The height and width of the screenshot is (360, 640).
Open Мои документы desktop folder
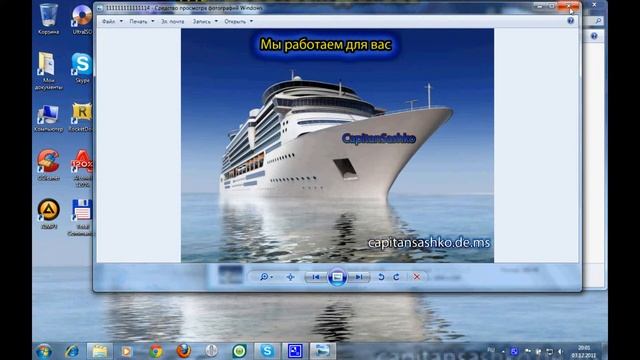[49, 71]
